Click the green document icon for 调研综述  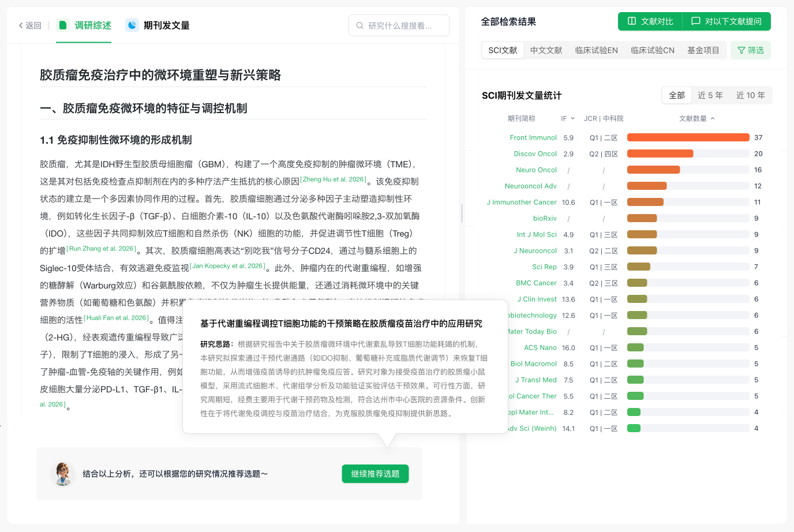63,25
